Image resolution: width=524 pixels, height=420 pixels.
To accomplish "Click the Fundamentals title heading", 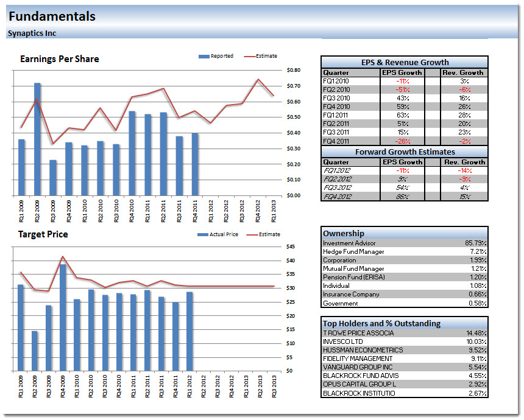I will coord(52,16).
